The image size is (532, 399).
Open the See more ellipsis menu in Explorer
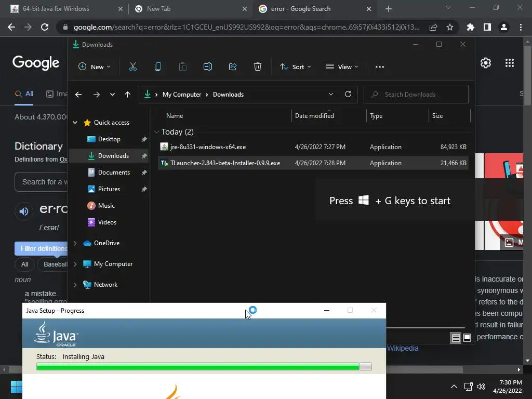pos(380,67)
